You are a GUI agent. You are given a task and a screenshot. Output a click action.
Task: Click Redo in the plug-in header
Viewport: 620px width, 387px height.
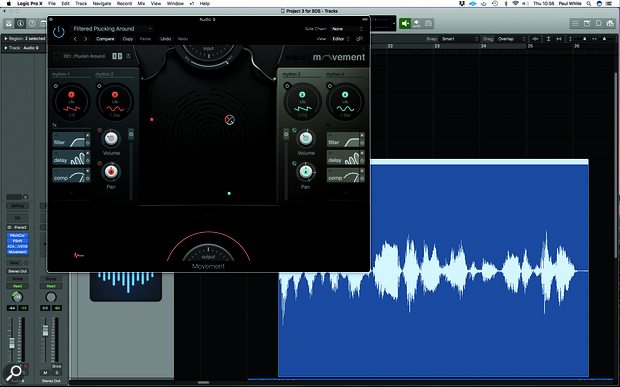pyautogui.click(x=183, y=39)
